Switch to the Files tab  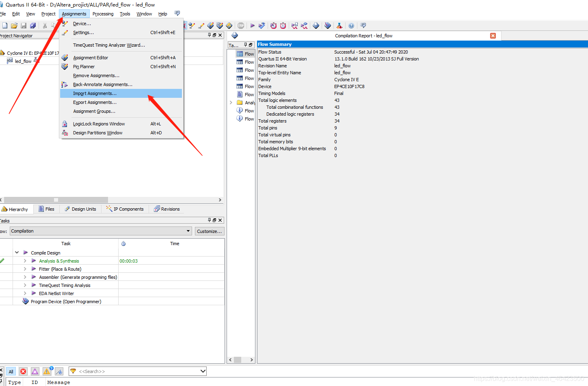[46, 209]
